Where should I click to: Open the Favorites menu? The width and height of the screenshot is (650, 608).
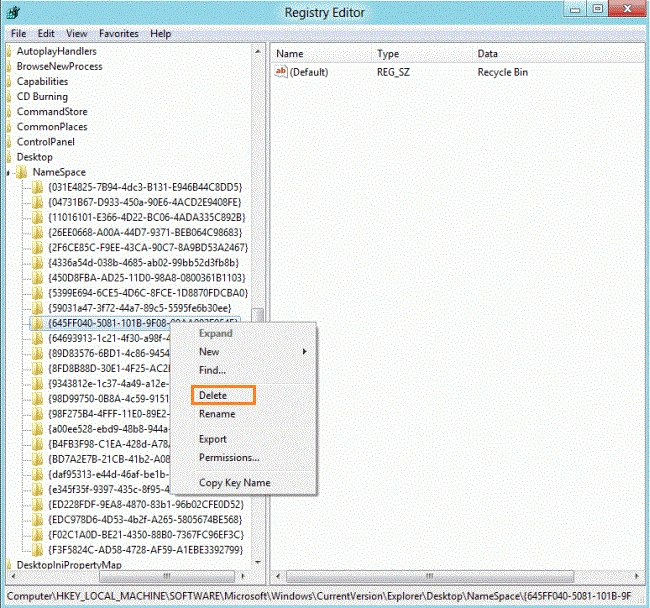tap(119, 34)
